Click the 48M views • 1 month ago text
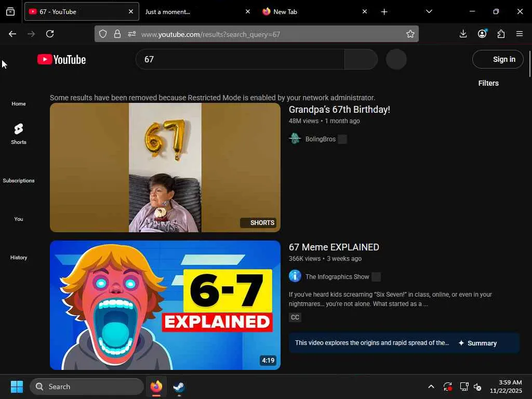This screenshot has width=532, height=399. (324, 121)
